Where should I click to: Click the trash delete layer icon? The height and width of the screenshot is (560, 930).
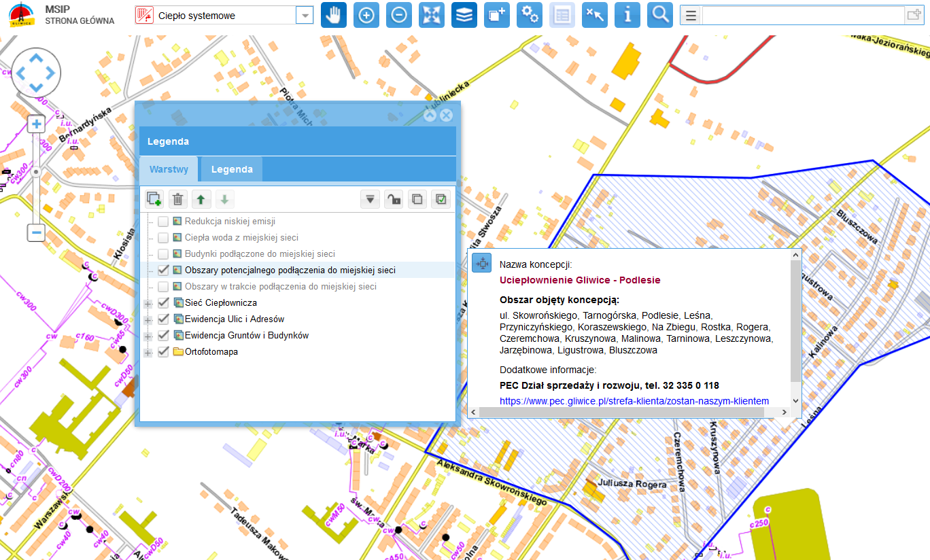coord(178,199)
